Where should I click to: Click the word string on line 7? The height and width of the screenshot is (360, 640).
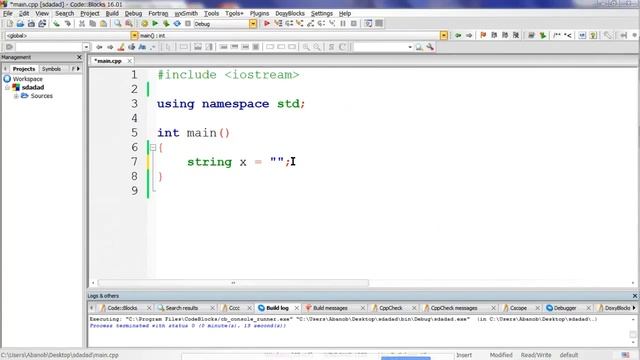click(209, 162)
